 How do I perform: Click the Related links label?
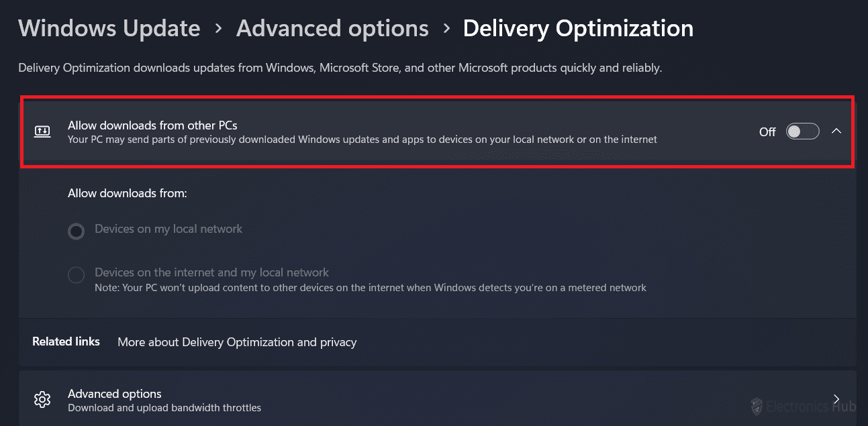point(66,341)
